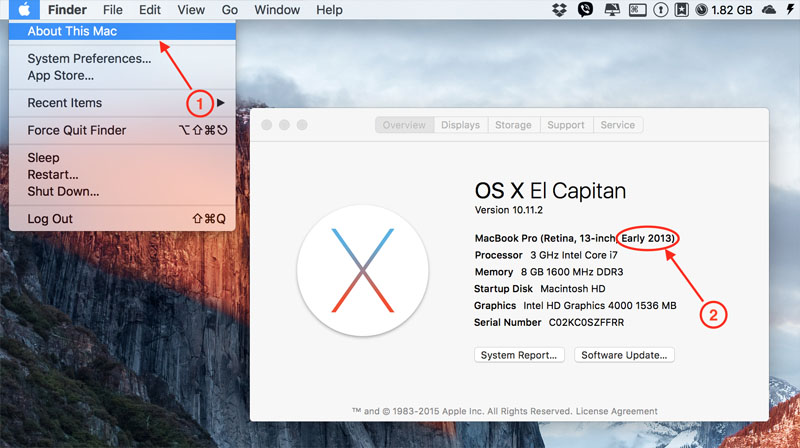The image size is (800, 448).
Task: Open the License Agreement link
Action: pos(617,411)
